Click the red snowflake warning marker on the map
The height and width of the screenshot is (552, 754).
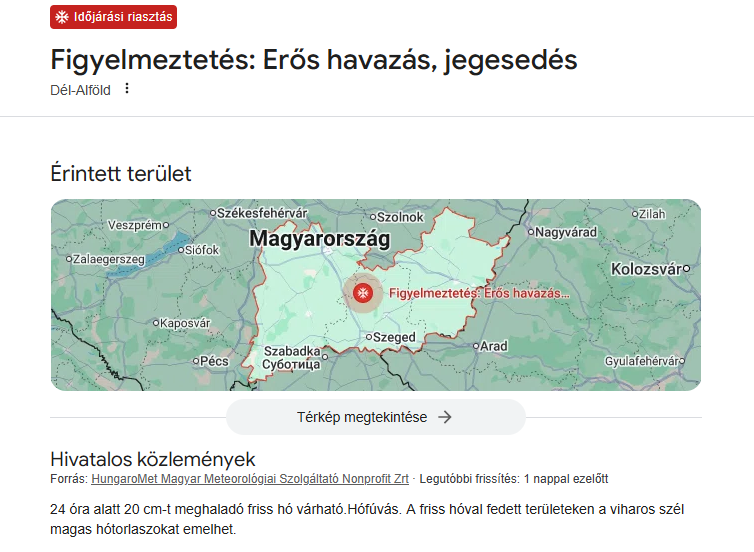click(x=362, y=293)
